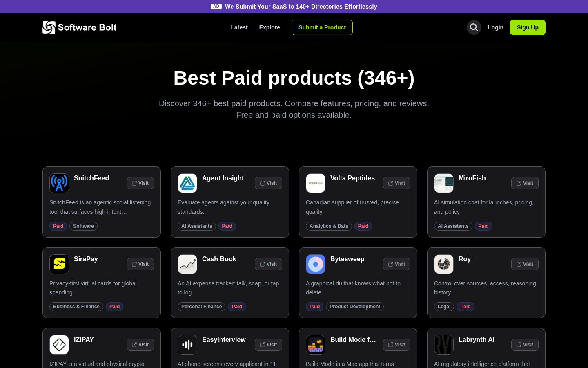Click the EasyInterview waveform icon
The image size is (588, 368).
(x=187, y=345)
